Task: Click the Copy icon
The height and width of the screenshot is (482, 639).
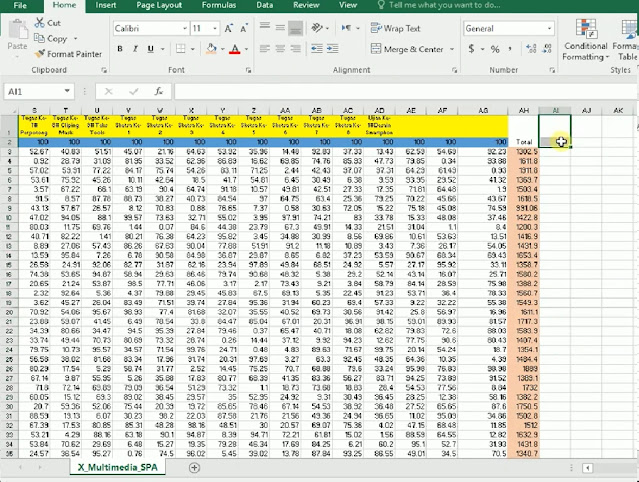Action: pyautogui.click(x=39, y=38)
